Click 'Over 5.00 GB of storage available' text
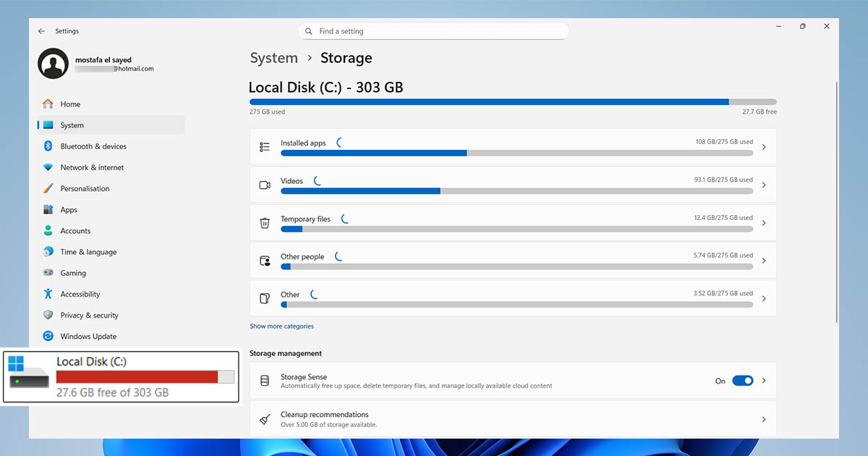868x456 pixels. (329, 424)
